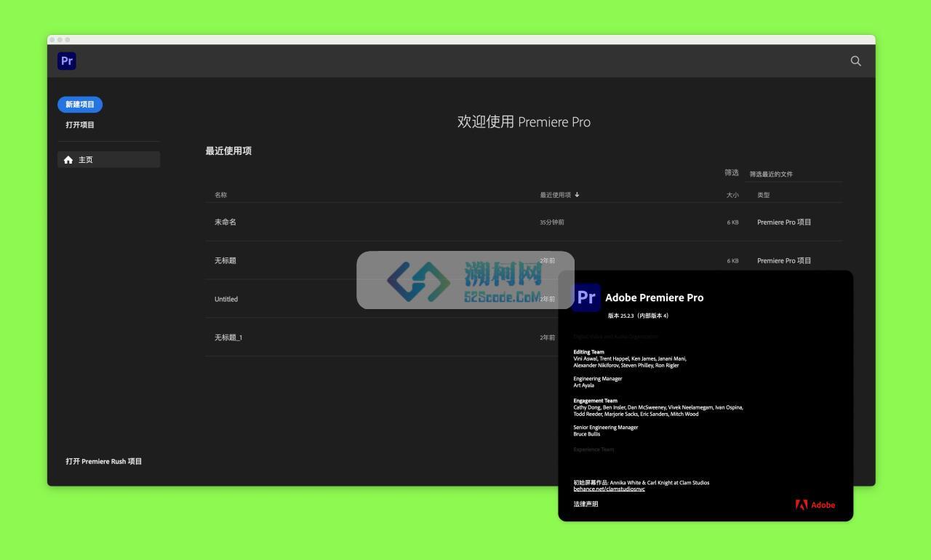Sort by the 类型 column header
The width and height of the screenshot is (931, 560).
tap(763, 195)
